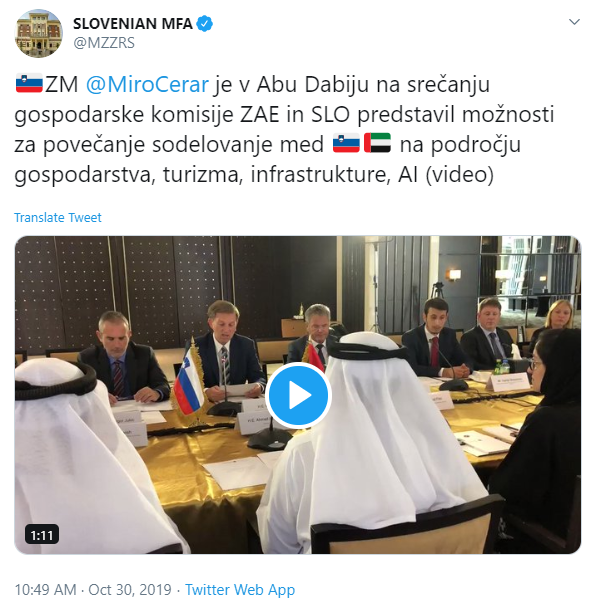Screen dimensions: 592x608
Task: Click Slovenian flag emoji before ZM
Action: (x=29, y=83)
